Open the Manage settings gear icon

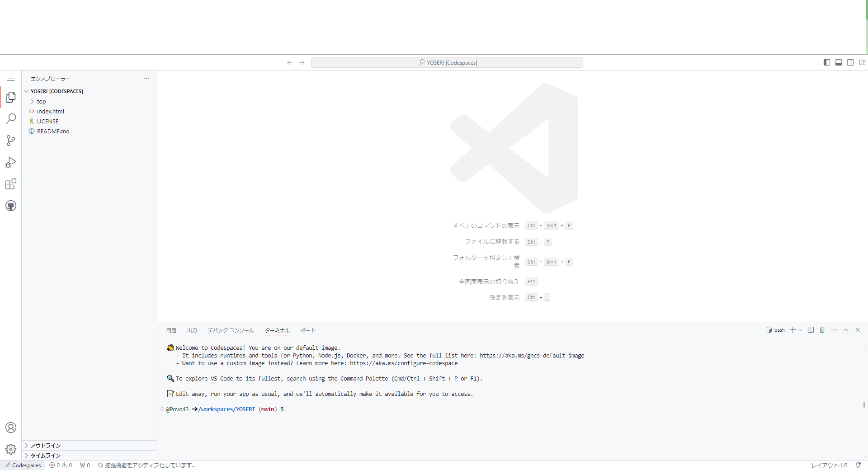[11, 449]
